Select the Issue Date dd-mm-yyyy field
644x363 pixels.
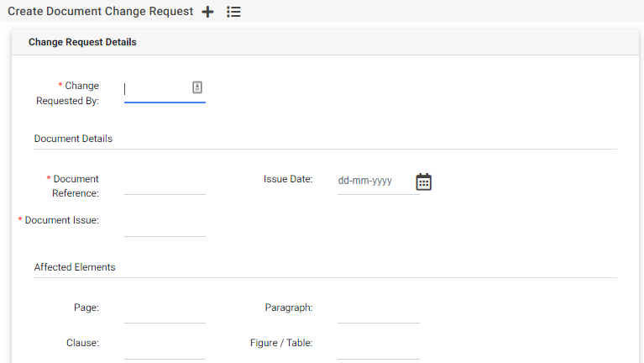373,181
